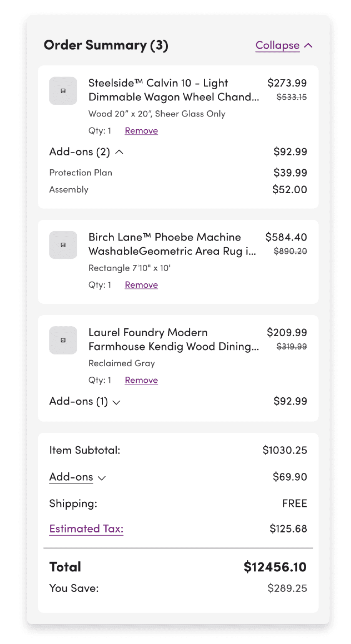351x644 pixels.
Task: Collapse Add-ons (2) under the chandelier
Action: click(x=86, y=152)
